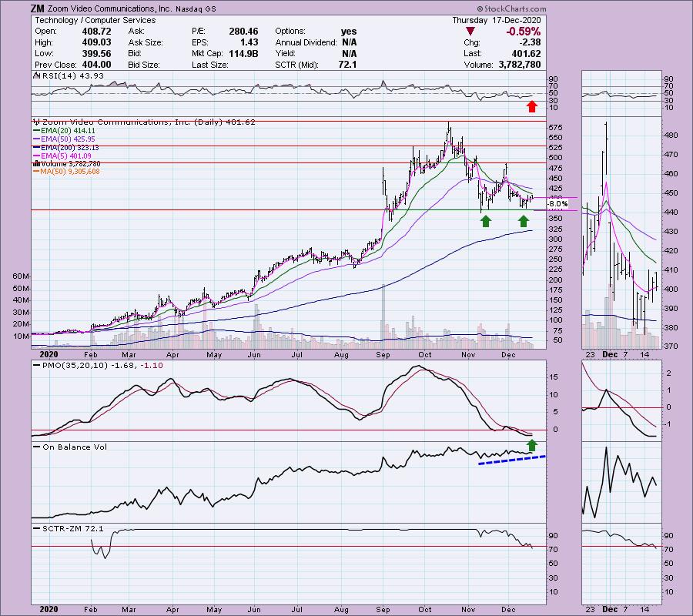The image size is (693, 616).
Task: Select the Mkt Cap value 114.9B
Action: [243, 53]
